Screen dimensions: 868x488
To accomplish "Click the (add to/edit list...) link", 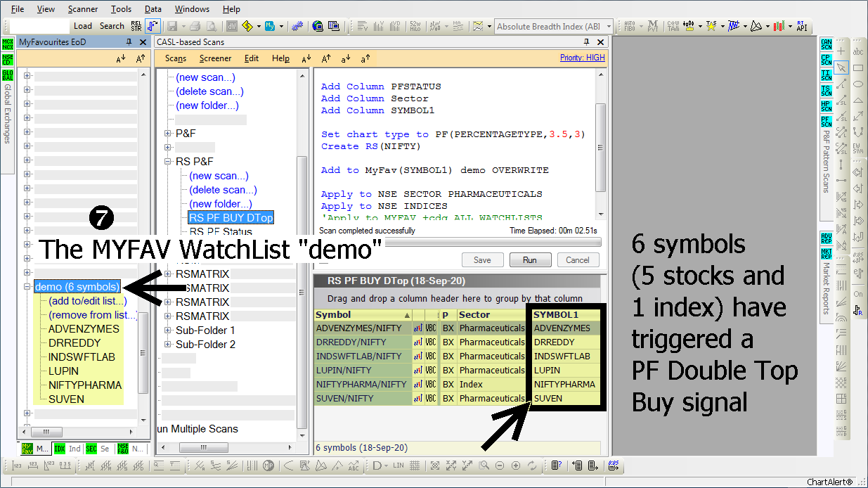I will 88,301.
